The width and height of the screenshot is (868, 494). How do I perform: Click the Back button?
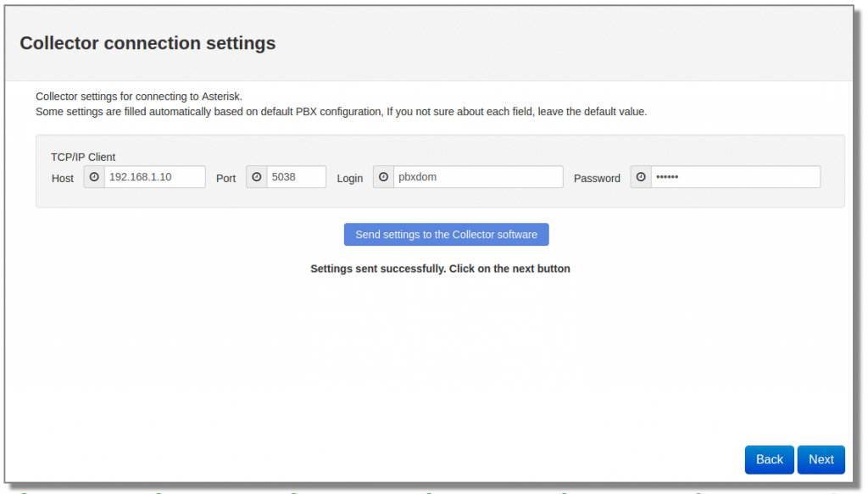tap(769, 459)
